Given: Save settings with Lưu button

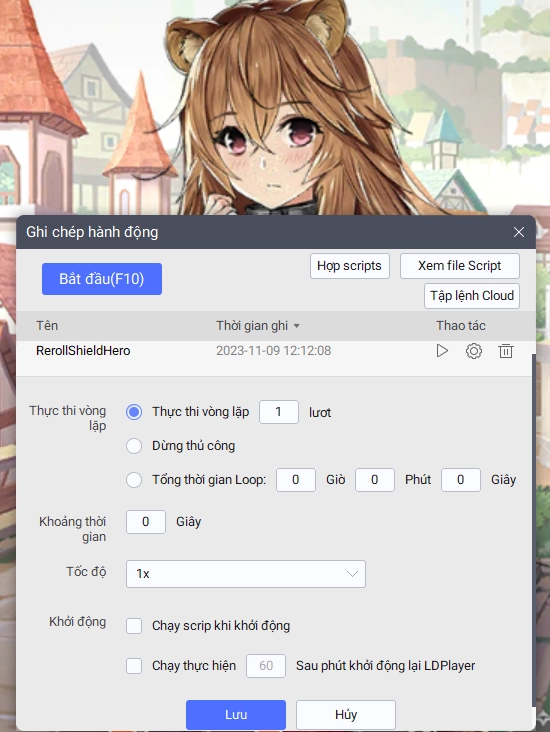Looking at the screenshot, I should coord(236,715).
